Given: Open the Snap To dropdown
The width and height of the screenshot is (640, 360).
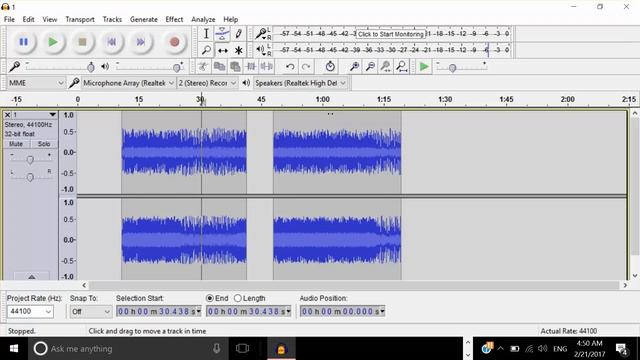Looking at the screenshot, I should point(90,311).
